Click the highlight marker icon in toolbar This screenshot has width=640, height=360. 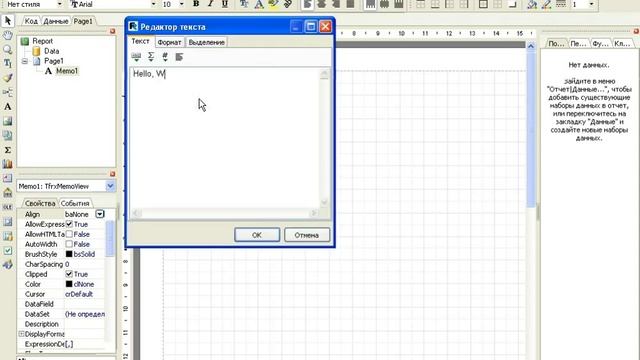pyautogui.click(x=273, y=4)
